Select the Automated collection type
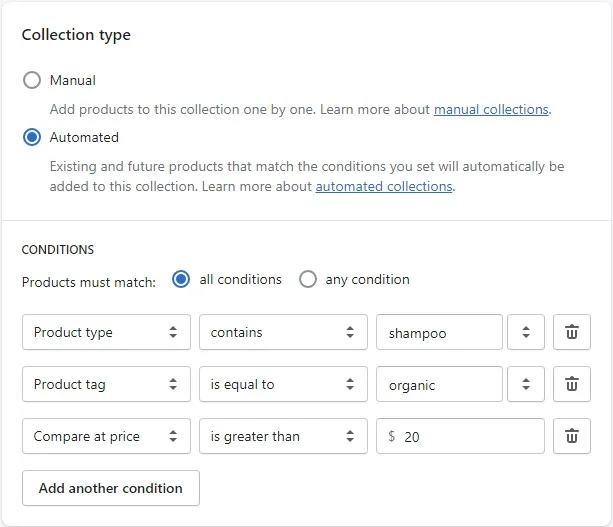 (32, 137)
